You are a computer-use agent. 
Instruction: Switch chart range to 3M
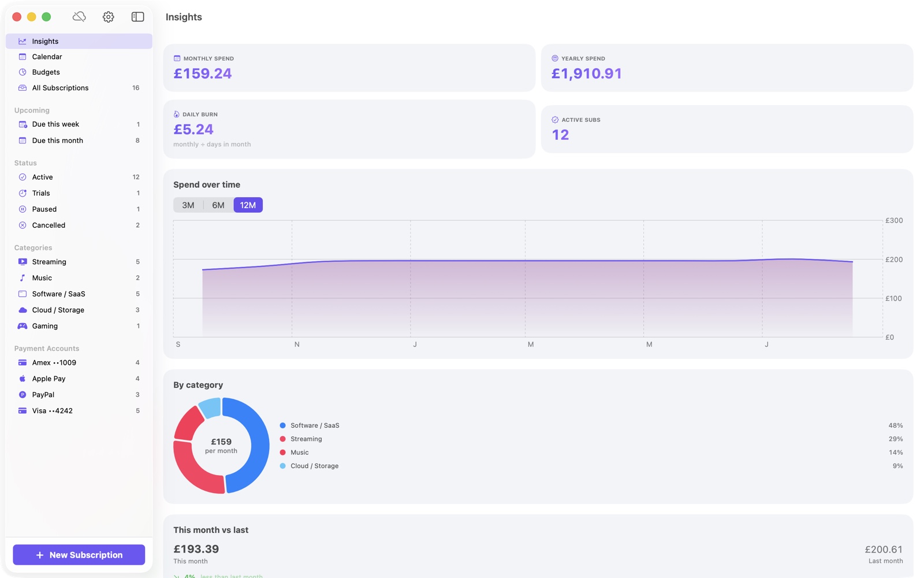188,205
